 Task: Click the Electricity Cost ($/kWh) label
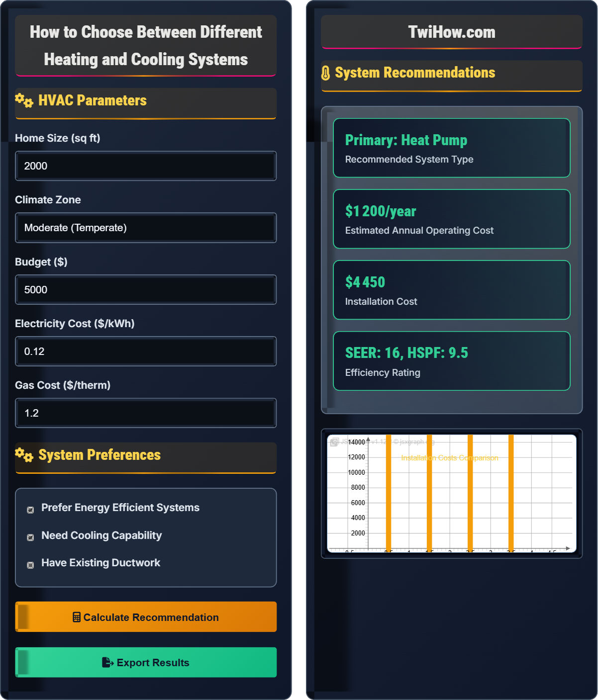coord(75,324)
